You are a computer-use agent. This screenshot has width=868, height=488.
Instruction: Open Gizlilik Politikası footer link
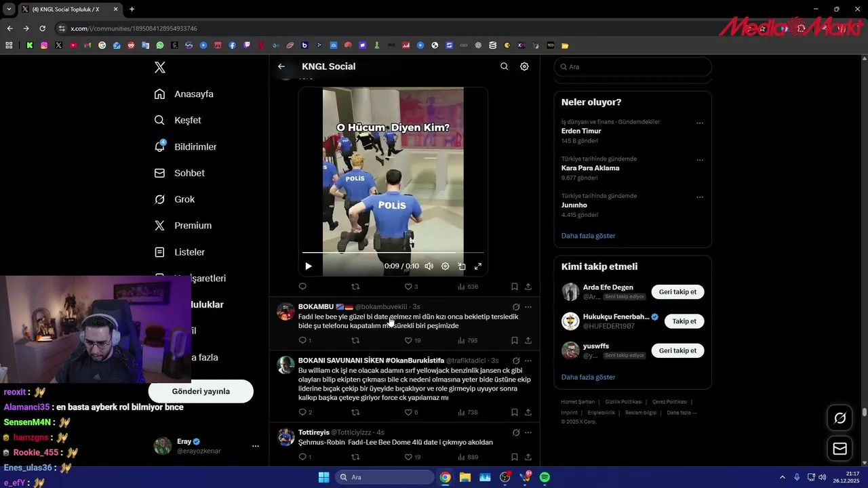coord(623,402)
